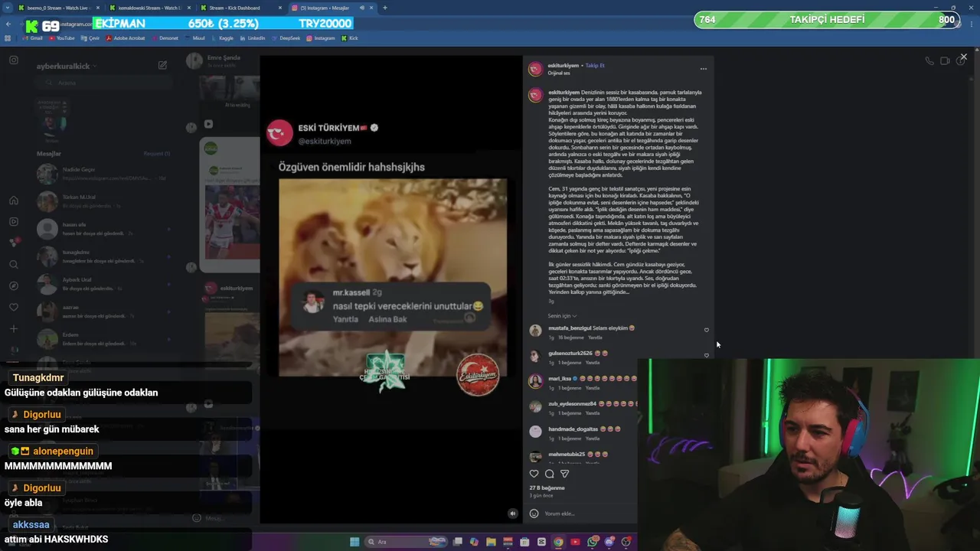Open the Windows Start menu
Image resolution: width=980 pixels, height=551 pixels.
(x=354, y=542)
